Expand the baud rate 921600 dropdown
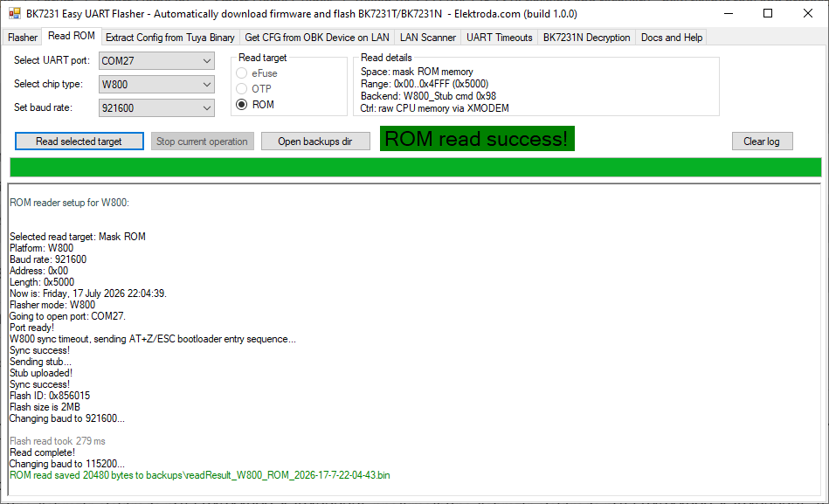The image size is (829, 504). click(156, 108)
